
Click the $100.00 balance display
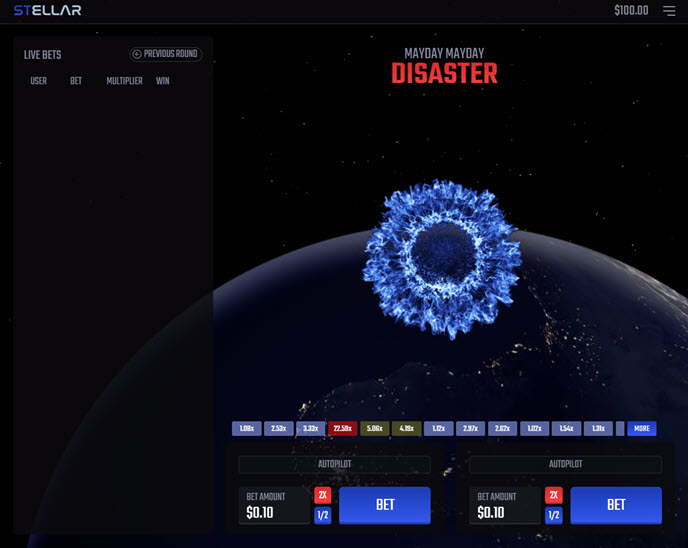point(631,11)
